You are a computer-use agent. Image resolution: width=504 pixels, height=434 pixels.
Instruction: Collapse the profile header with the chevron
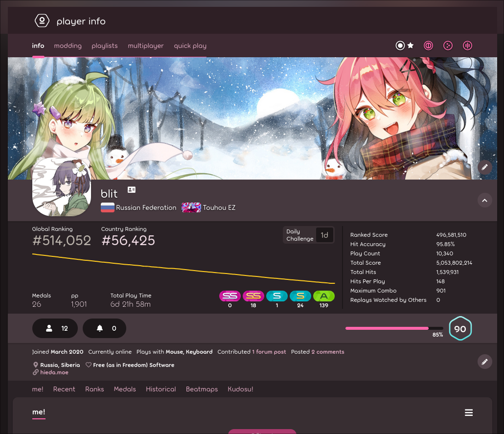(x=484, y=200)
